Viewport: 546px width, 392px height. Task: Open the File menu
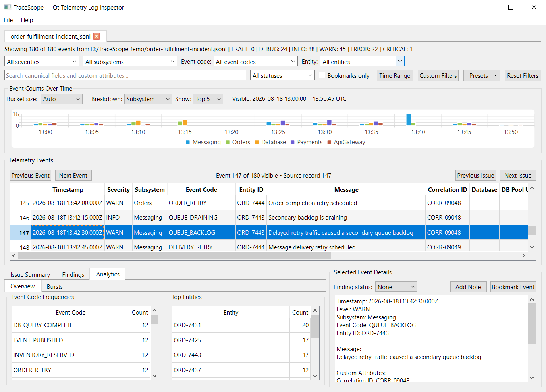click(x=8, y=20)
